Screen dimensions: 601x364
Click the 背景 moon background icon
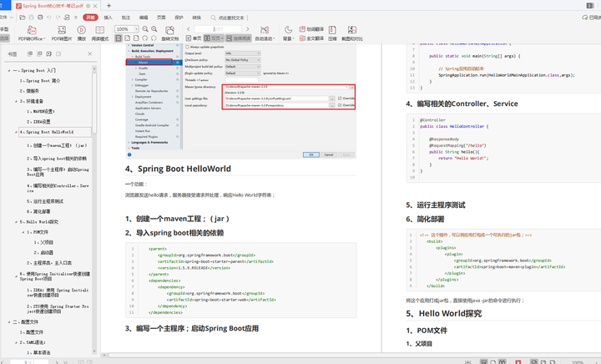pos(288,30)
